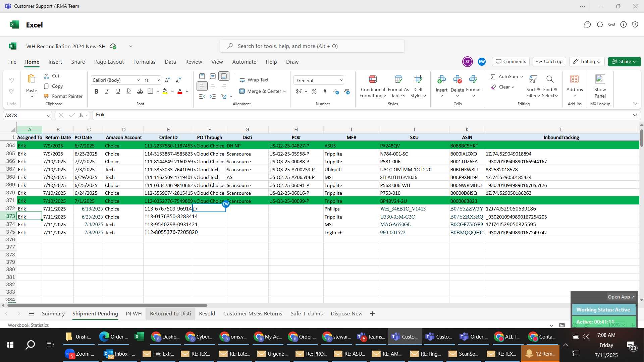Click the Cut scissors icon
This screenshot has width=644, height=362.
pos(46,76)
